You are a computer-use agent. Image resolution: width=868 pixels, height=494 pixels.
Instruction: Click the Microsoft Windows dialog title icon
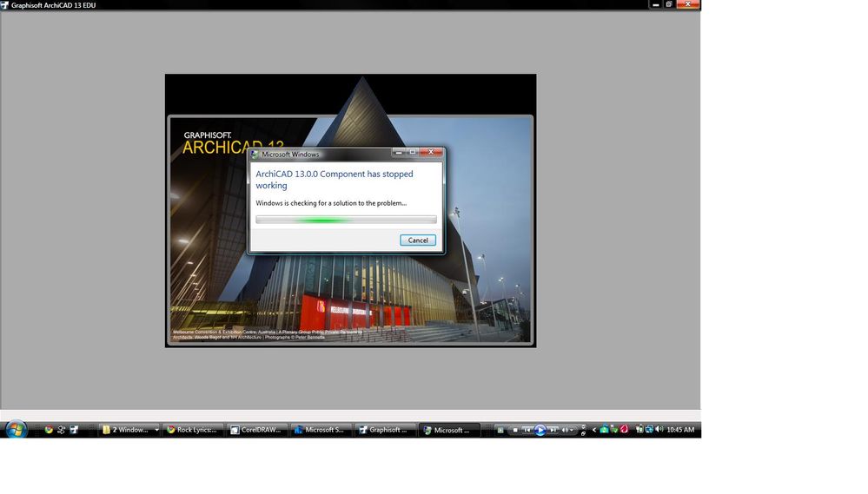tap(255, 155)
